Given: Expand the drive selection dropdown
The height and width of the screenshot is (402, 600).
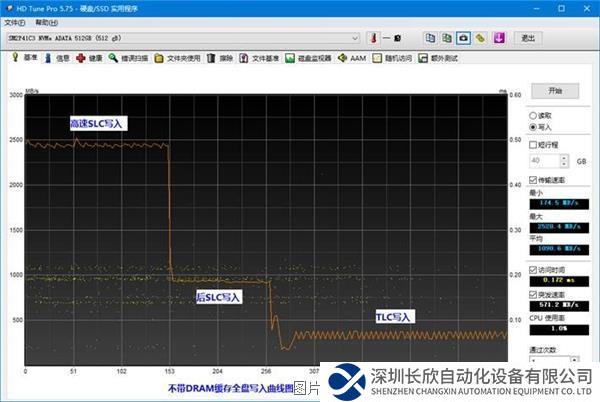Looking at the screenshot, I should pos(356,38).
